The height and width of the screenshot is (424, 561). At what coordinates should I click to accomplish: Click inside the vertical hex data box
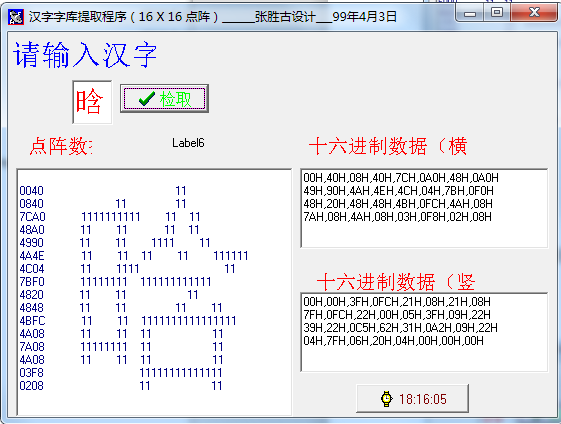[x=424, y=332]
